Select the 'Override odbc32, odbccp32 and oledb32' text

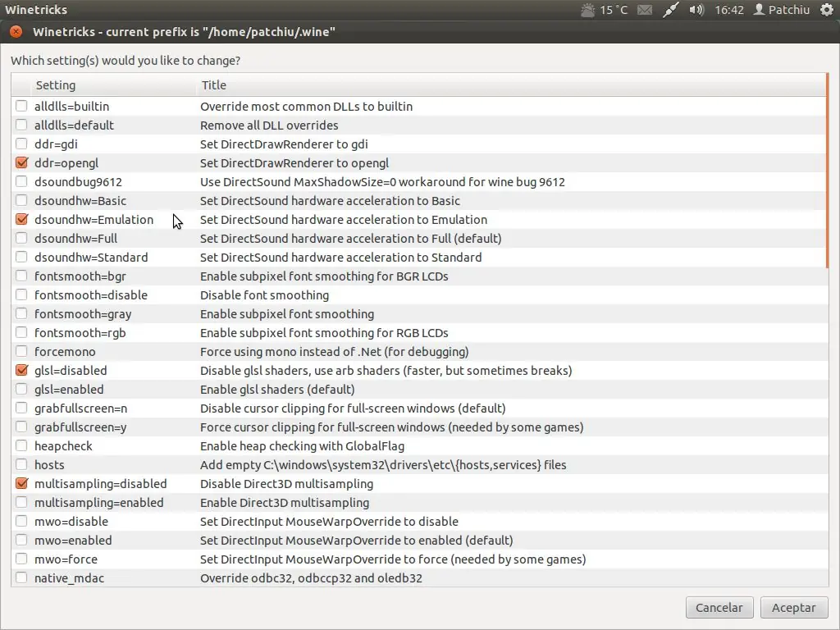click(x=311, y=578)
